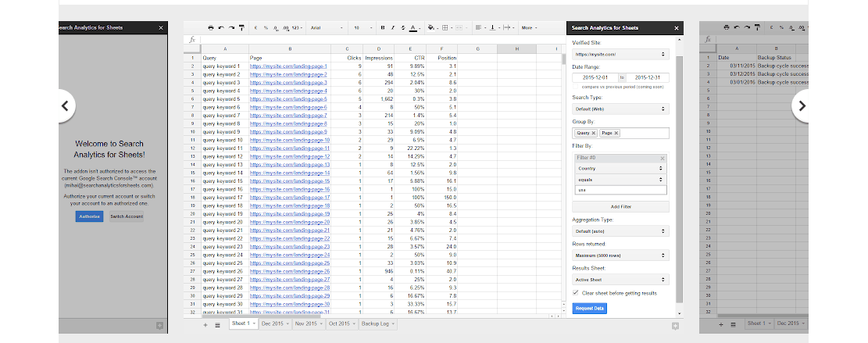Expand the Search Type dropdown
The height and width of the screenshot is (343, 868).
pos(620,109)
